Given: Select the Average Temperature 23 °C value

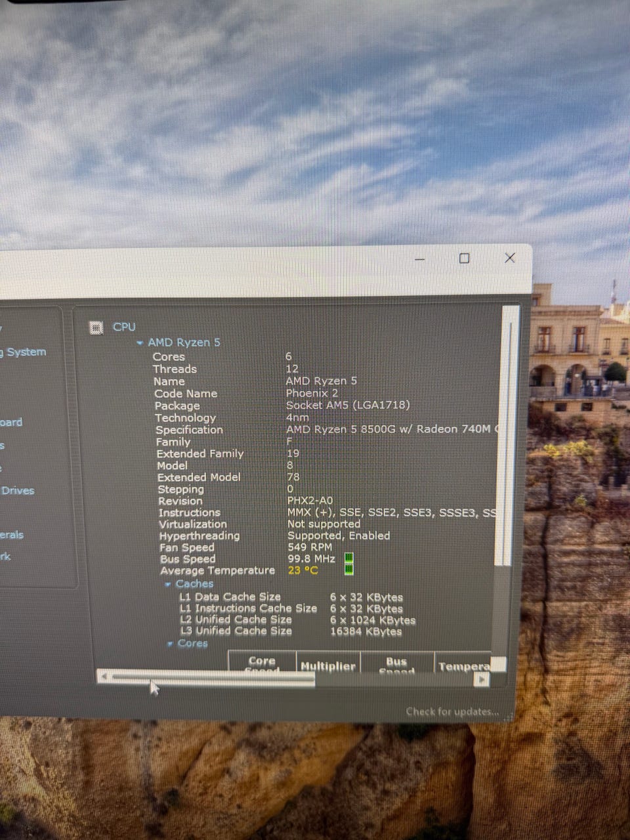Looking at the screenshot, I should 303,570.
